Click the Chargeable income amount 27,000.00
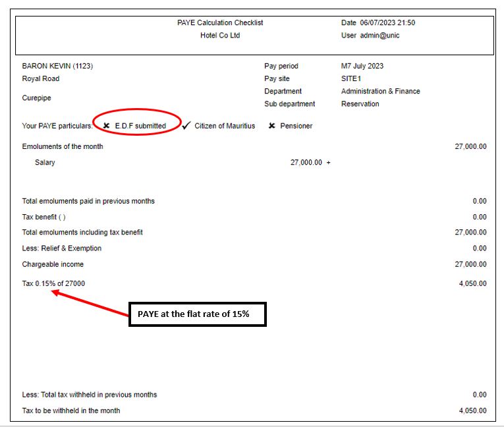The width and height of the screenshot is (504, 427). [x=470, y=264]
